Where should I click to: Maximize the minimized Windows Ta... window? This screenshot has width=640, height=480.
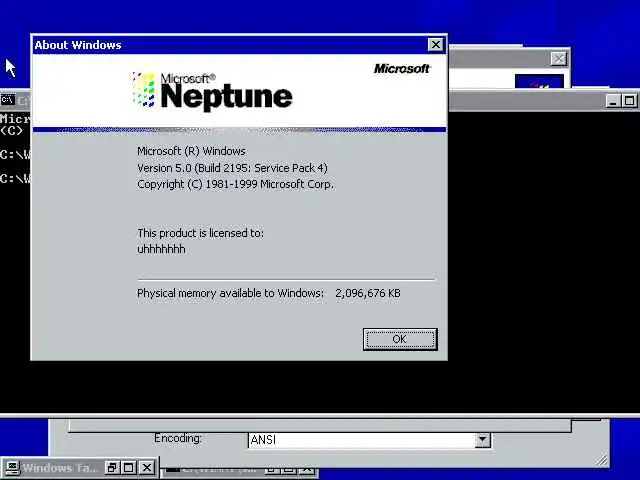tap(129, 467)
